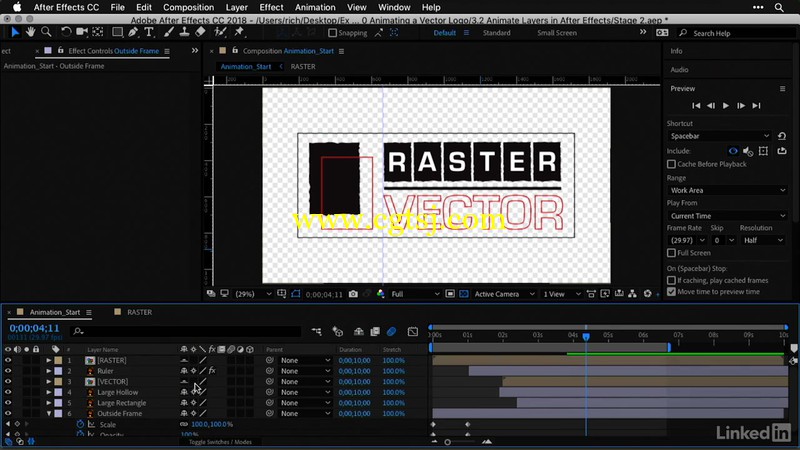Jump to first frame in Preview

coord(696,106)
